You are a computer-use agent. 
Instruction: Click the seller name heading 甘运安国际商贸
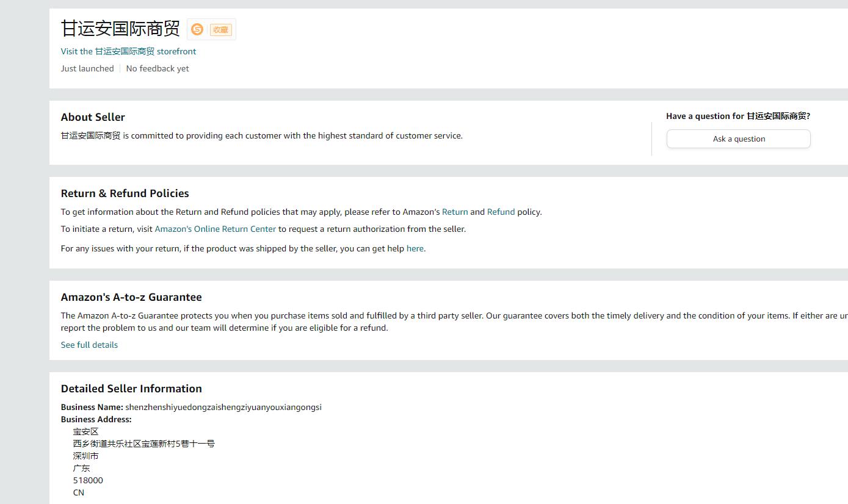(120, 29)
